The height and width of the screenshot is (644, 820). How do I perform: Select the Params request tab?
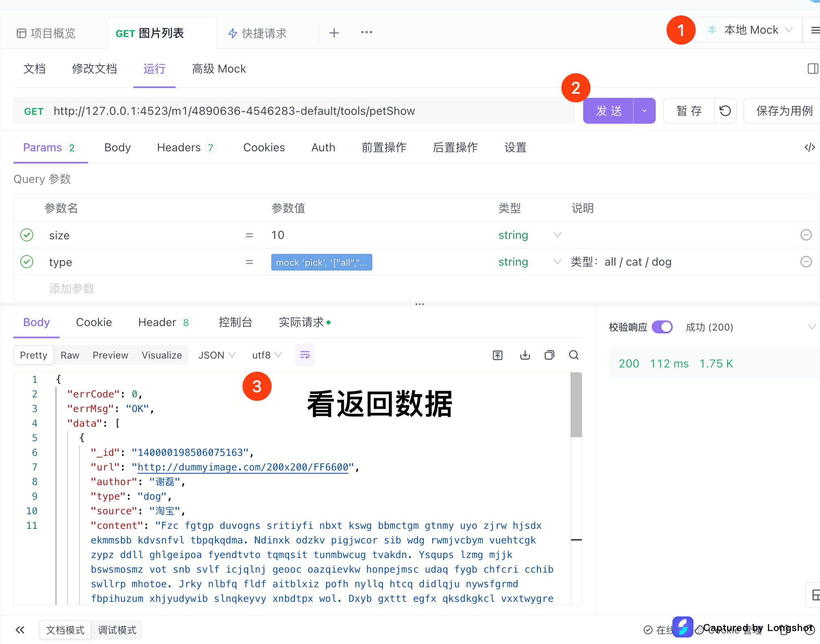50,148
